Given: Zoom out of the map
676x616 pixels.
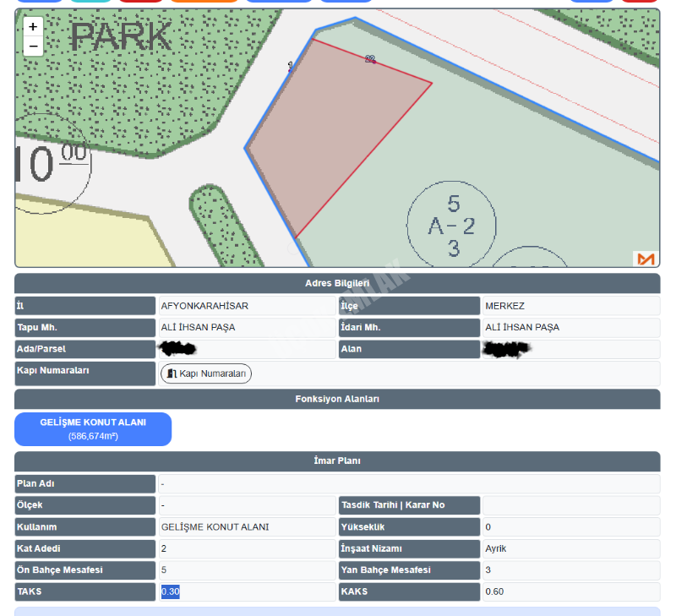Looking at the screenshot, I should (33, 46).
